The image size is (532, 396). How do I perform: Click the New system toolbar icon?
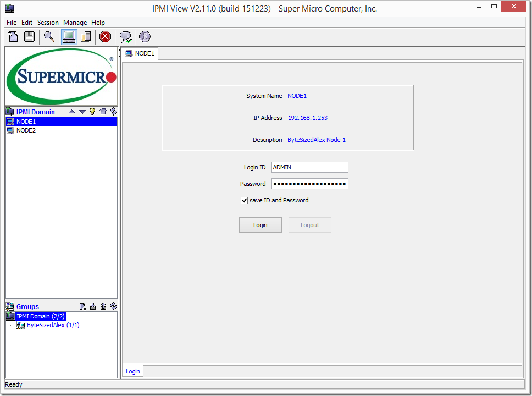point(13,37)
